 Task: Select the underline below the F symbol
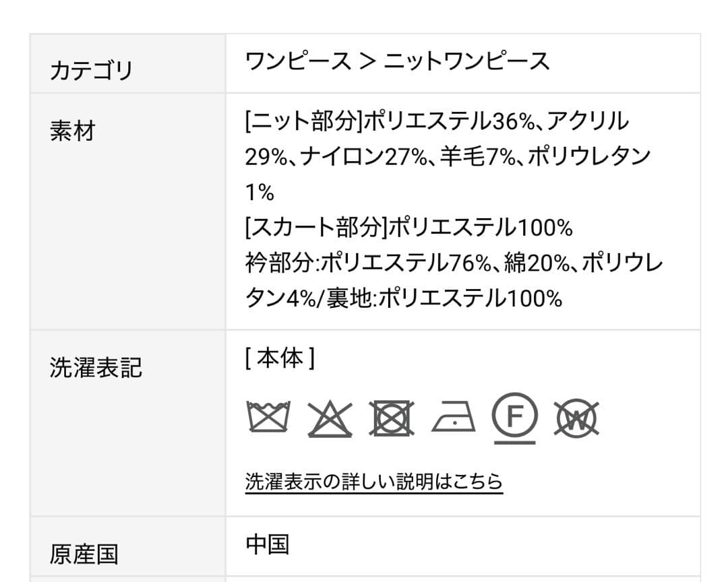point(516,443)
